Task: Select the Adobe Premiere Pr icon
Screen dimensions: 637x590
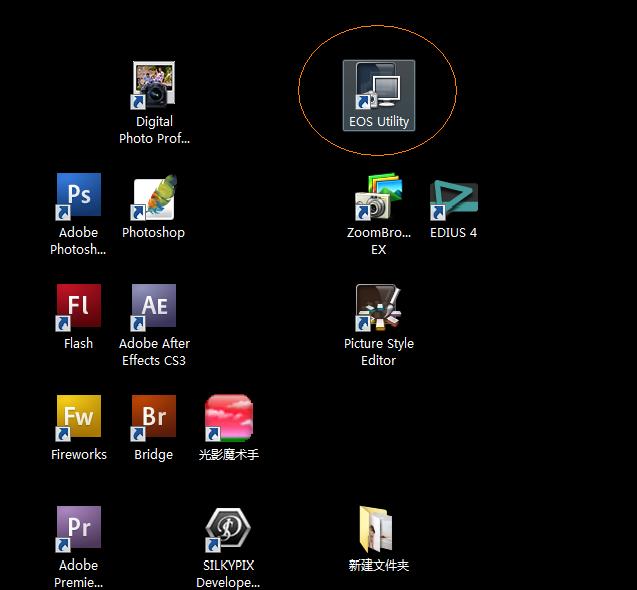Action: point(78,529)
